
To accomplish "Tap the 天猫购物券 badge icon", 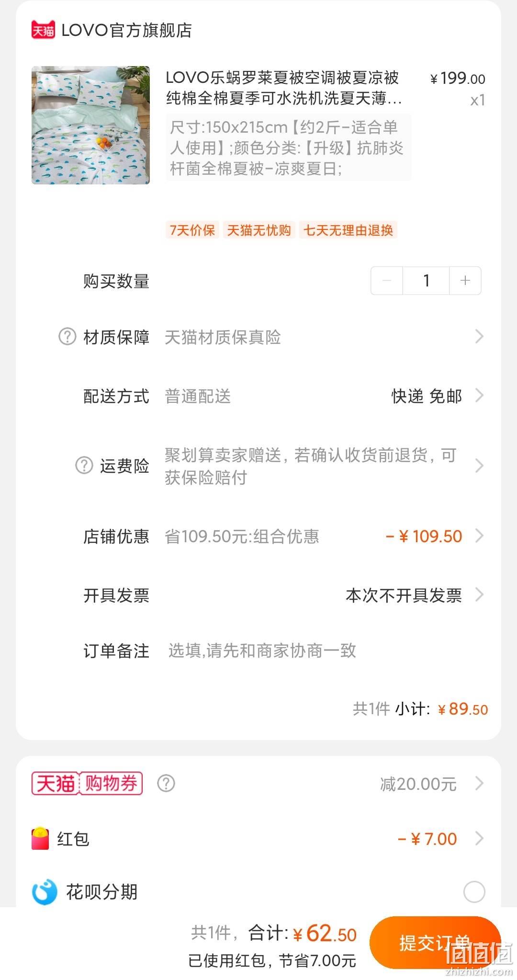I will click(x=87, y=784).
